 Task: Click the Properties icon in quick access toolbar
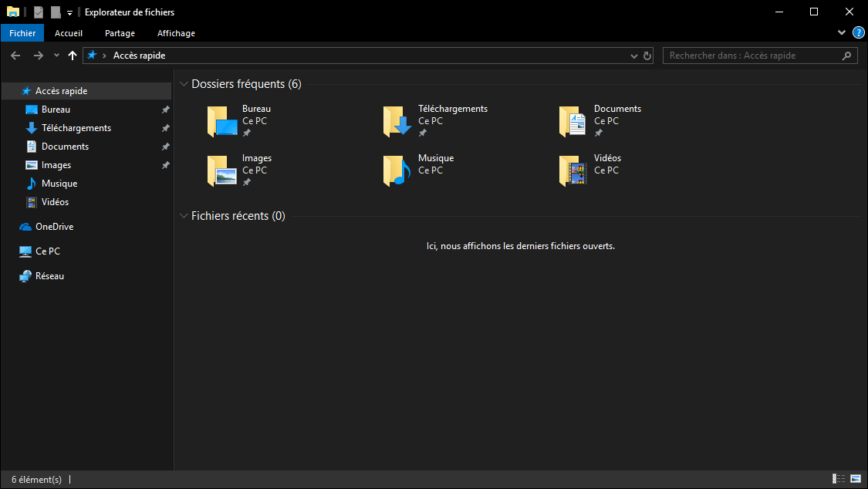tap(39, 12)
